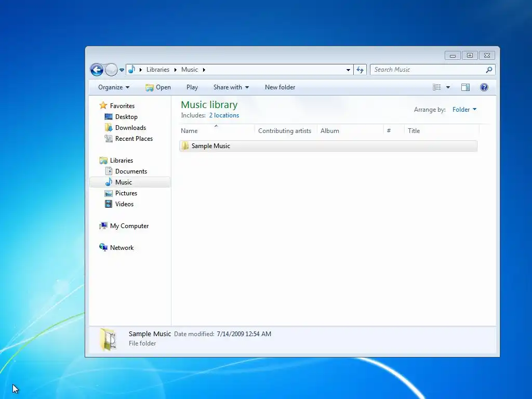This screenshot has height=399, width=532.
Task: Go back with the Back arrow button
Action: (x=97, y=70)
